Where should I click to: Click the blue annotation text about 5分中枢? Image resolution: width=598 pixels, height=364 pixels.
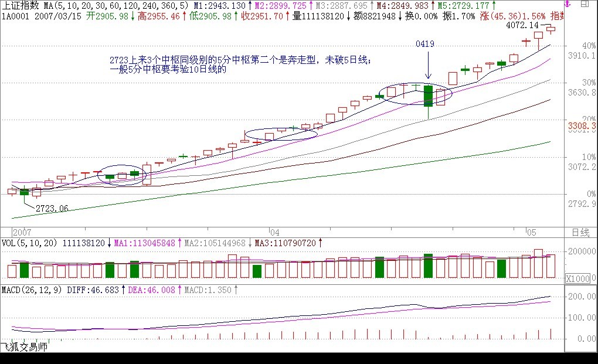pos(240,64)
